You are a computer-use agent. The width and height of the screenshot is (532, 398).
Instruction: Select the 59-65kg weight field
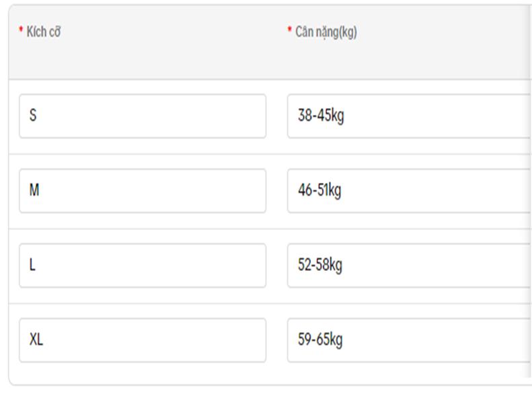pyautogui.click(x=410, y=340)
